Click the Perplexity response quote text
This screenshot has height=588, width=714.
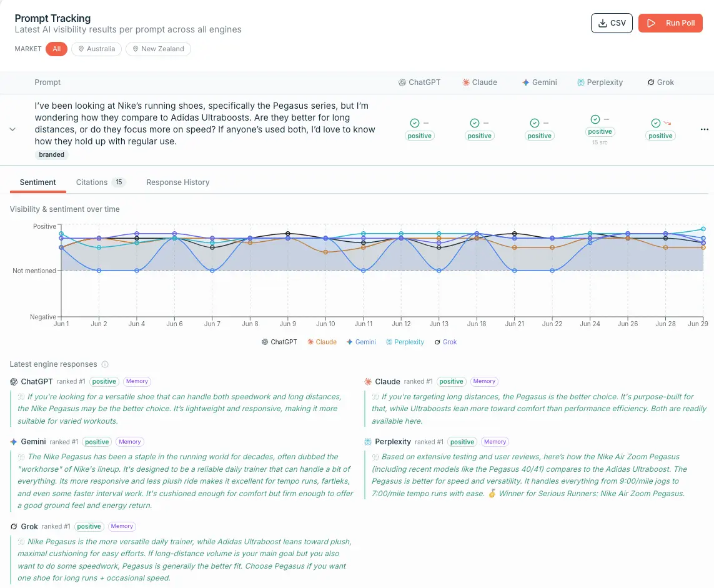click(x=529, y=475)
